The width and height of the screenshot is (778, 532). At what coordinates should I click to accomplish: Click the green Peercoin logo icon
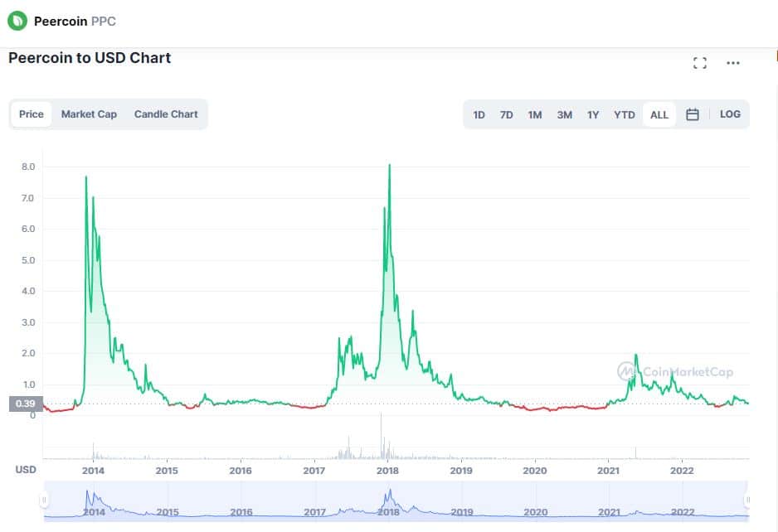17,21
